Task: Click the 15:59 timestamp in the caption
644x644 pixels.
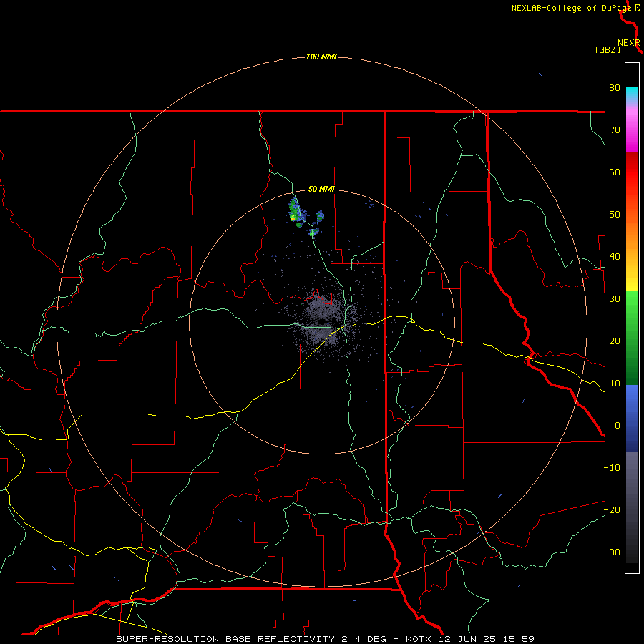Action: tap(520, 639)
